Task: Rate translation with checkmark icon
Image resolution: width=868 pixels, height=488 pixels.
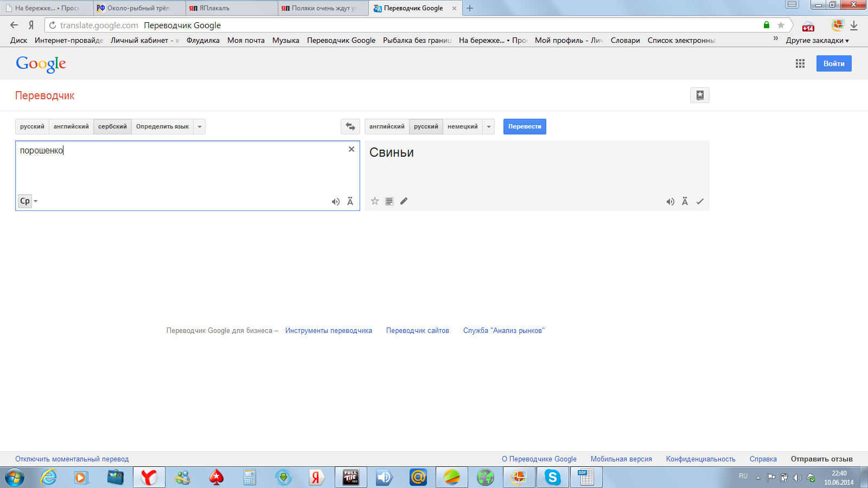Action: click(x=700, y=202)
